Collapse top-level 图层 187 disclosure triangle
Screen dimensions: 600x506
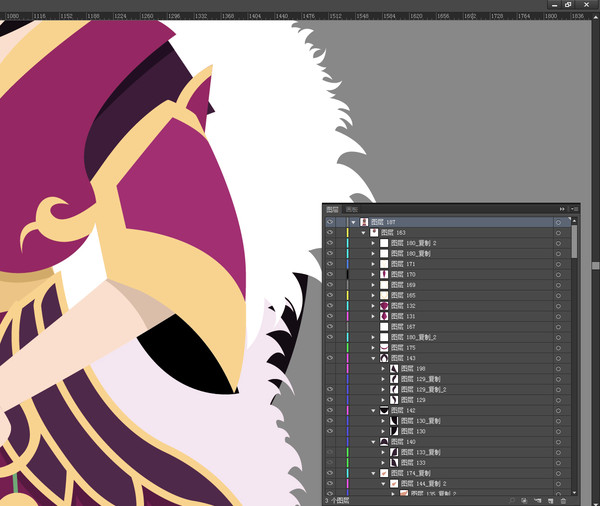[x=353, y=222]
